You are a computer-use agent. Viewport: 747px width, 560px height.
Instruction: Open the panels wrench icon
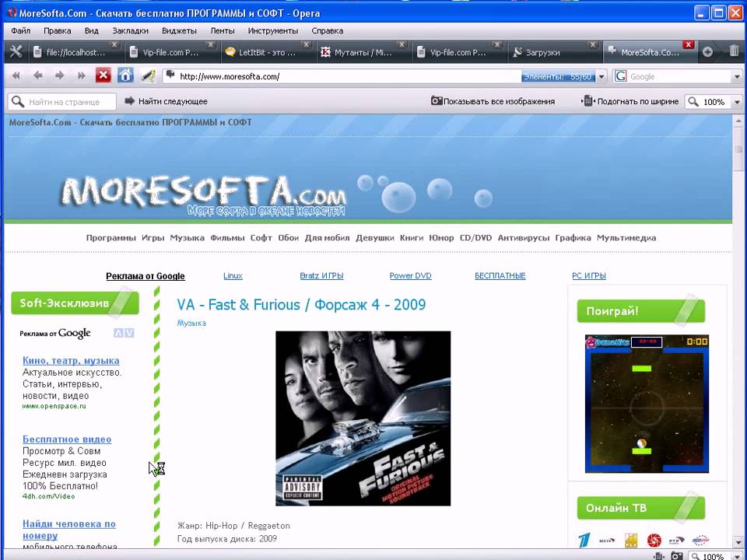click(16, 51)
